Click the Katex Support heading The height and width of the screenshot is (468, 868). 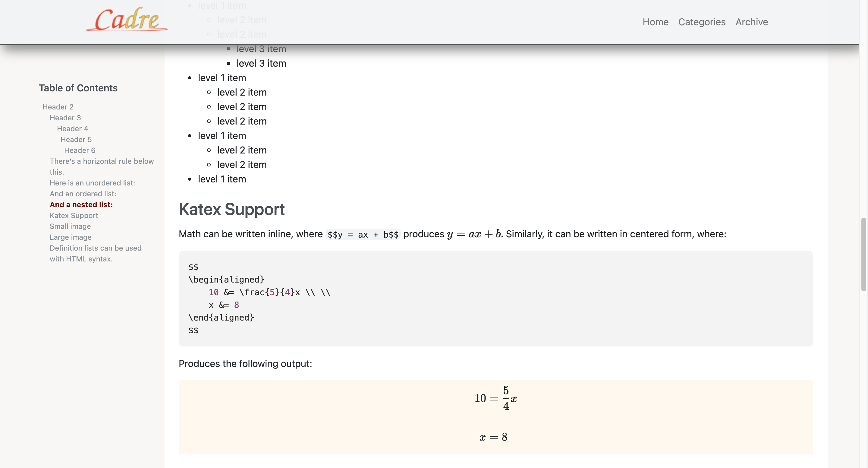pyautogui.click(x=231, y=209)
